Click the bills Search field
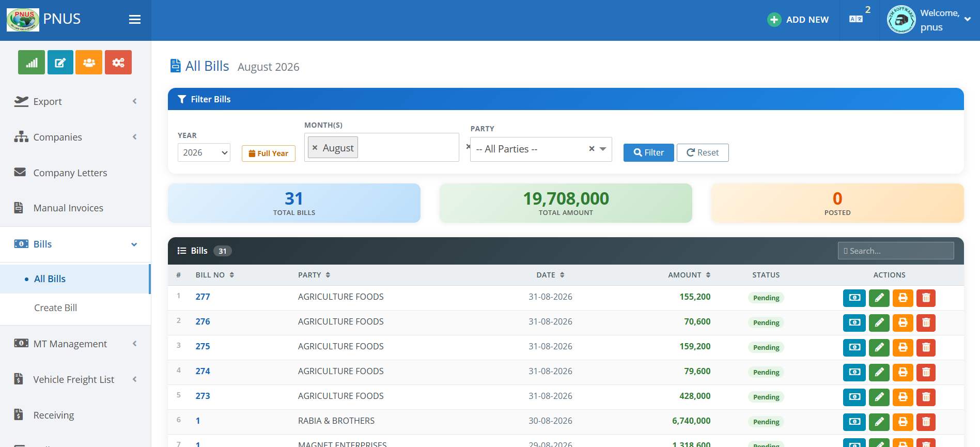Screen dimensions: 980x447 click(x=896, y=251)
